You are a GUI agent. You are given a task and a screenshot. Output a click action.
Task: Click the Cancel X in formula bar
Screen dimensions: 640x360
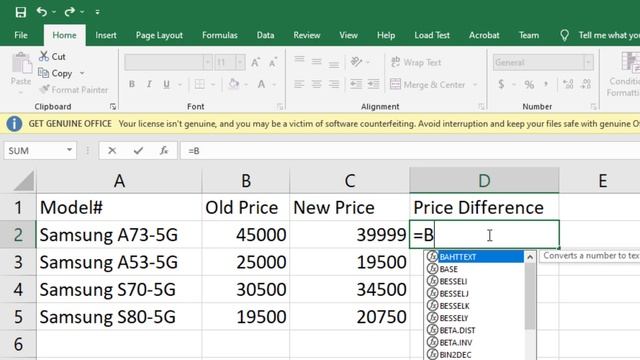112,151
